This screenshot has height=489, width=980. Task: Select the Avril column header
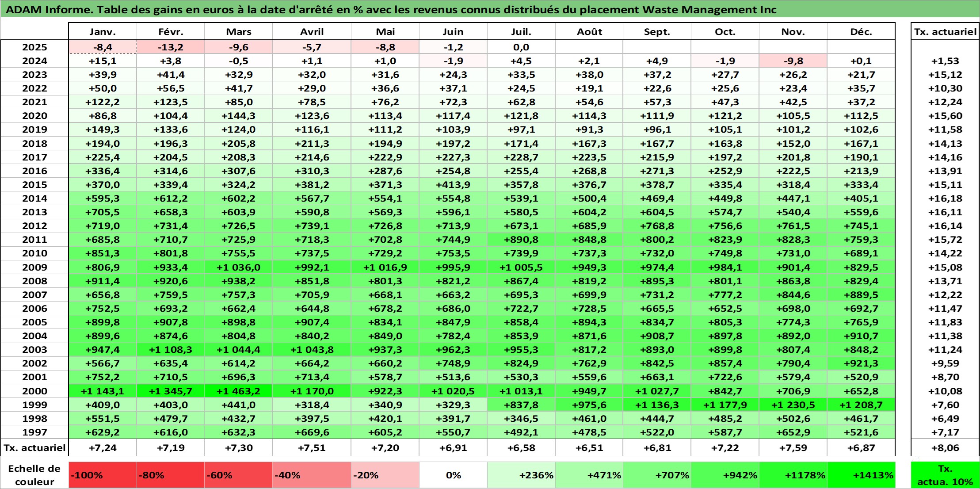pyautogui.click(x=312, y=32)
